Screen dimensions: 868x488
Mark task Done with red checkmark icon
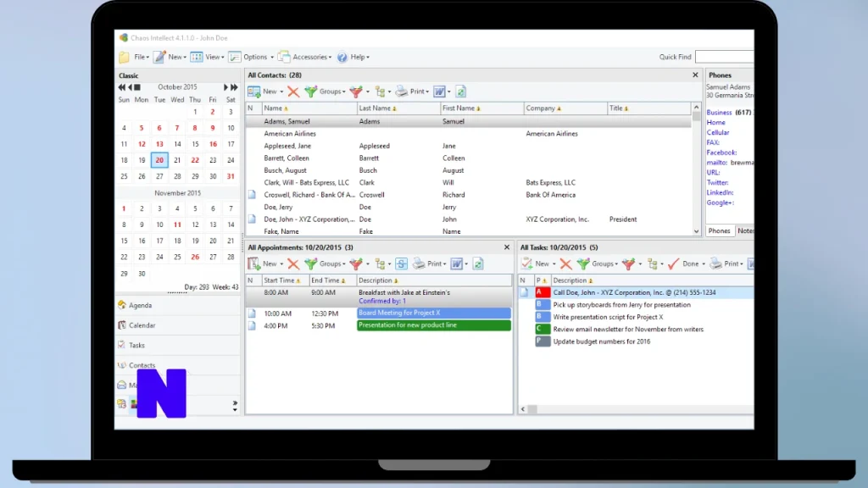click(673, 264)
